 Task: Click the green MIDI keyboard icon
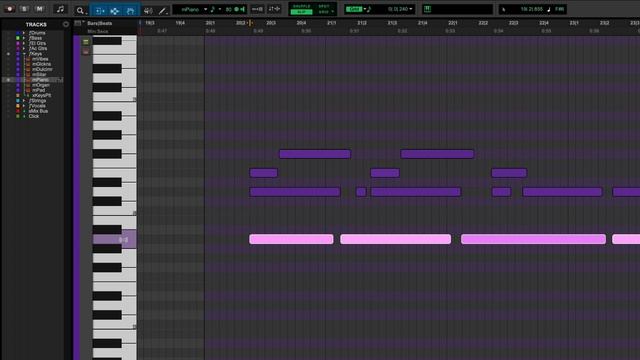(427, 9)
